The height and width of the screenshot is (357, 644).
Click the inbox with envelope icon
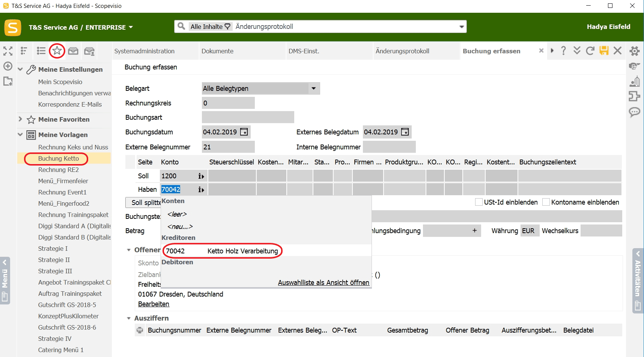[x=89, y=51]
